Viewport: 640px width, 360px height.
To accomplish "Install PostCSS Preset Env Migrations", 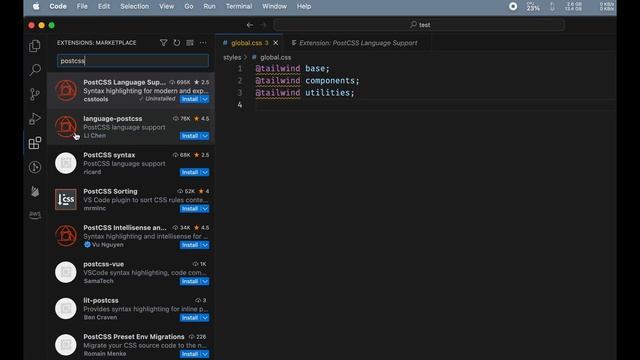I will 190,353.
